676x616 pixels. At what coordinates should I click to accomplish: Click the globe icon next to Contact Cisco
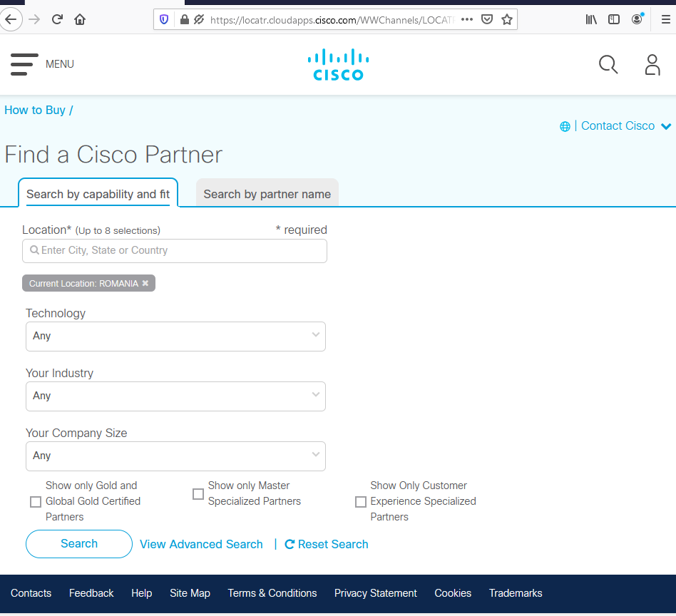pos(565,125)
